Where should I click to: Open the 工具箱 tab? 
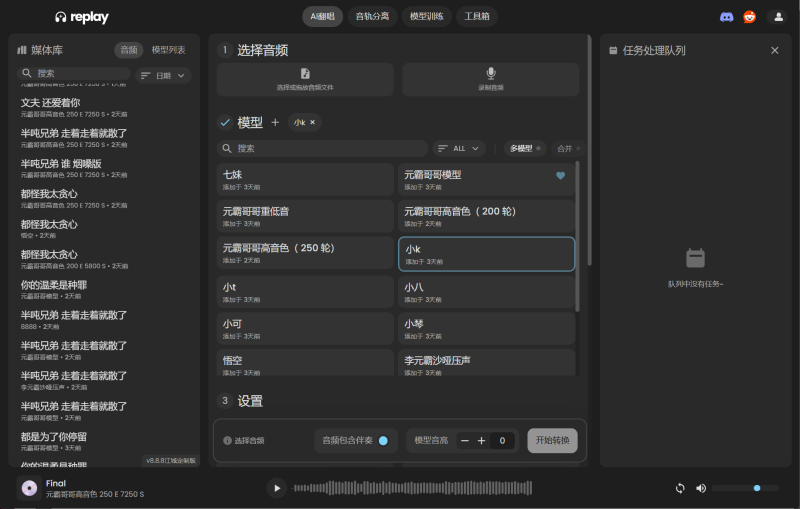coord(477,16)
